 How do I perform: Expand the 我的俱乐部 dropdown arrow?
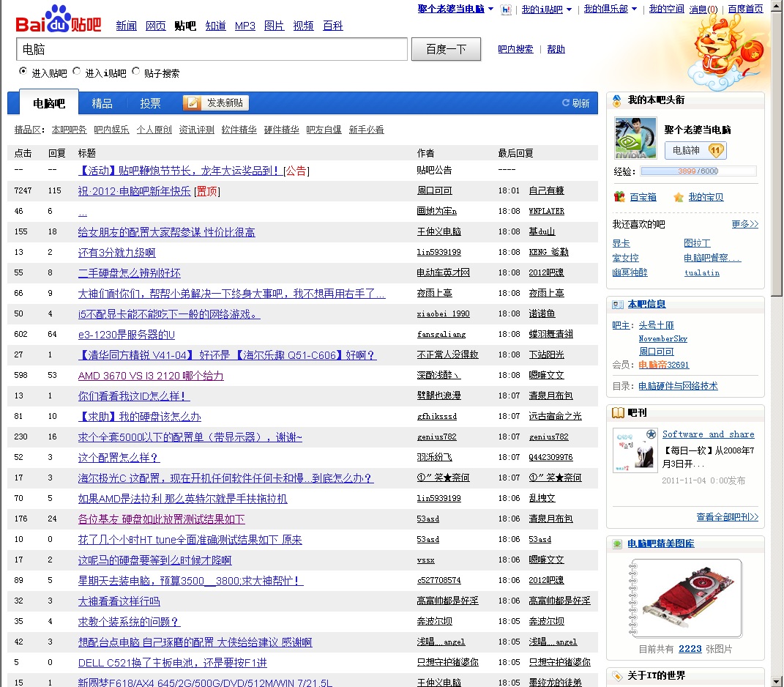634,9
